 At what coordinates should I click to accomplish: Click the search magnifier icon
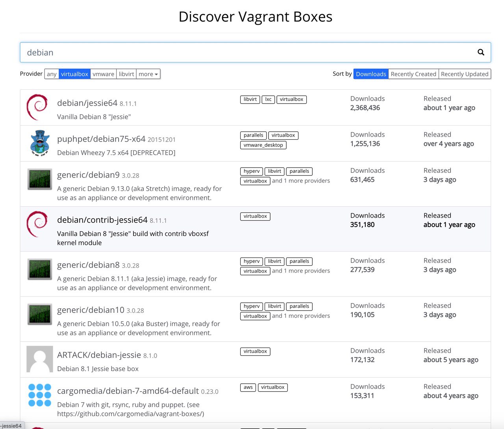(481, 52)
